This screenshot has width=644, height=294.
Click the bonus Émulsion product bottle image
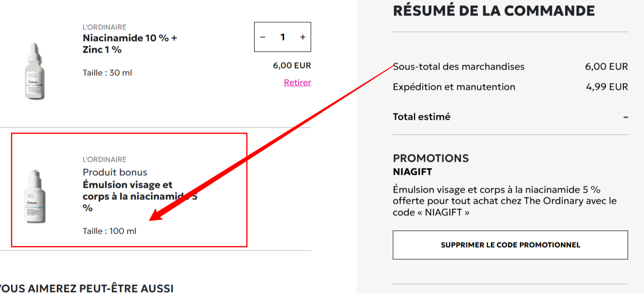coord(35,196)
